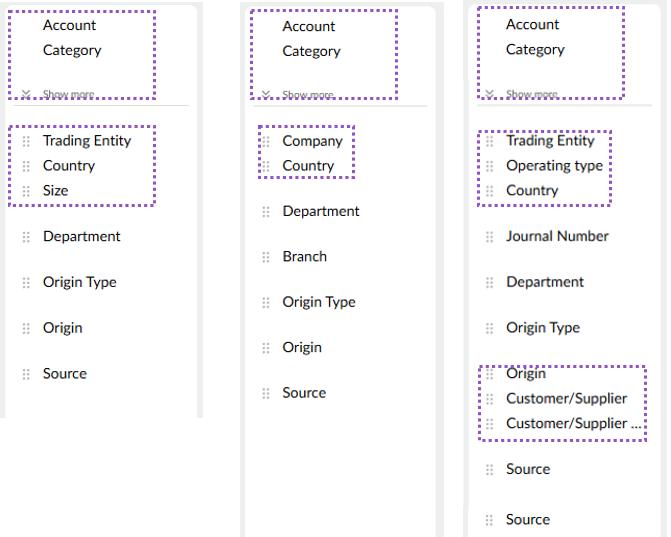
Task: Select the Journal Number field
Action: [x=557, y=237]
